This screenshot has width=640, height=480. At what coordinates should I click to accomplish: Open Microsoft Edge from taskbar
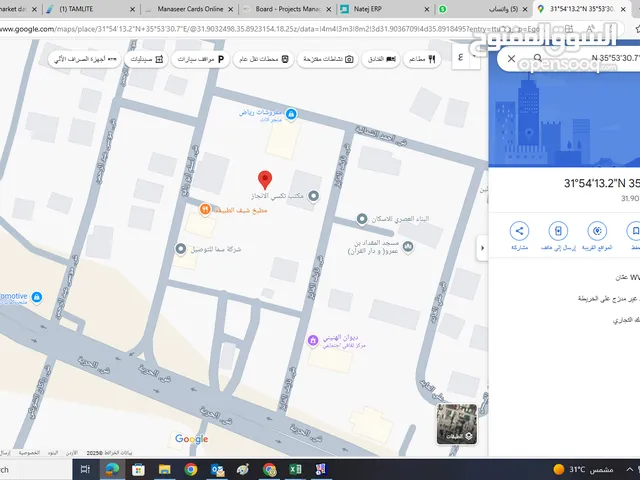click(x=112, y=469)
